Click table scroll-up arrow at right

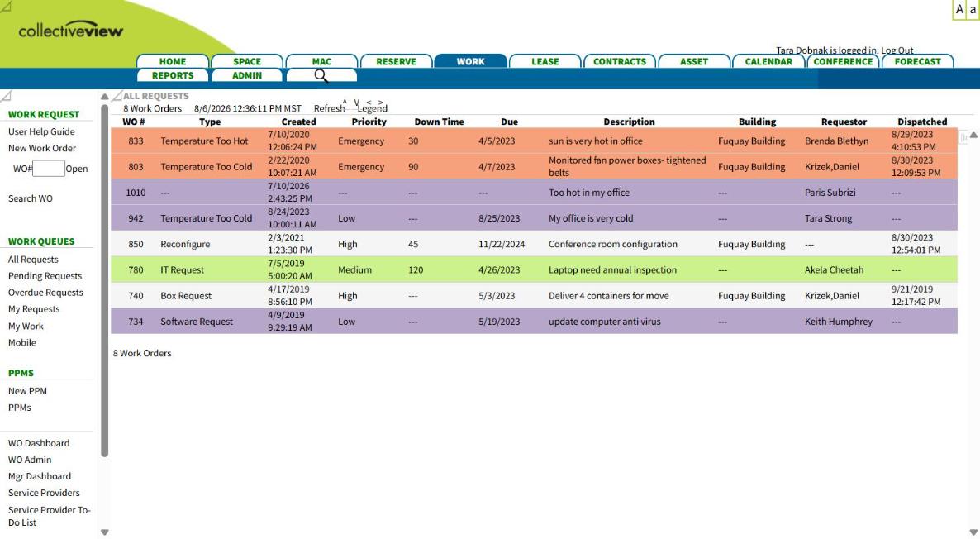tap(973, 135)
